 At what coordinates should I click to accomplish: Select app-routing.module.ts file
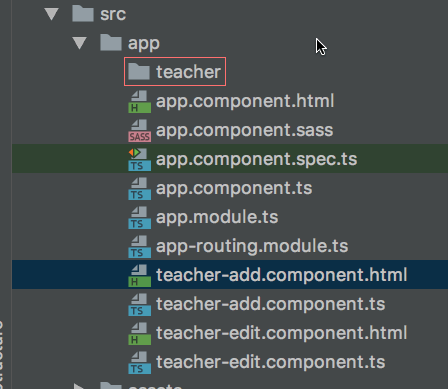pos(252,246)
